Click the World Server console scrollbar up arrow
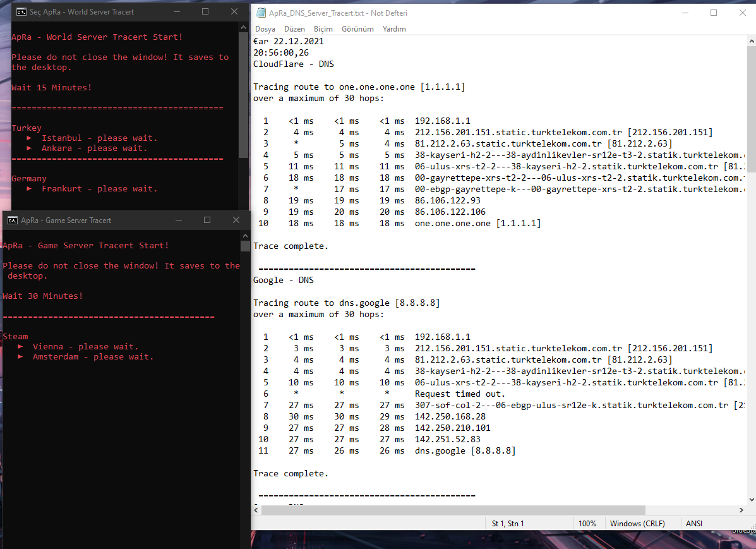 coord(244,27)
